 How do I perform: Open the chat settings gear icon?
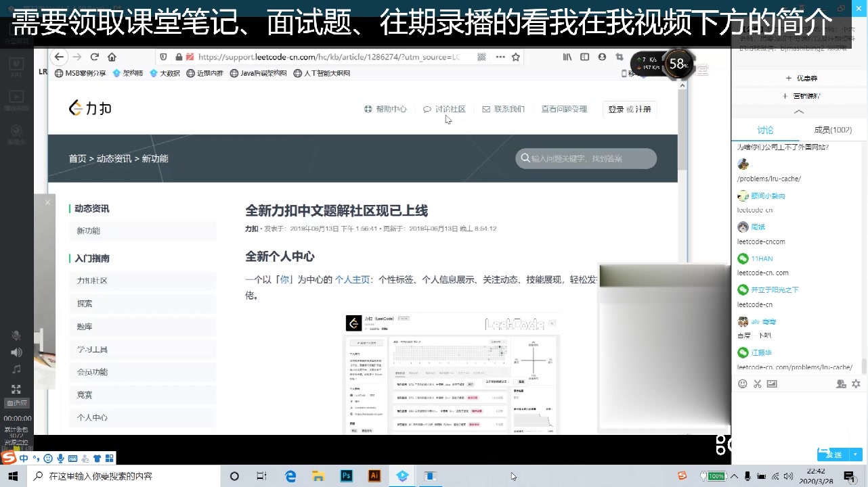click(x=856, y=384)
